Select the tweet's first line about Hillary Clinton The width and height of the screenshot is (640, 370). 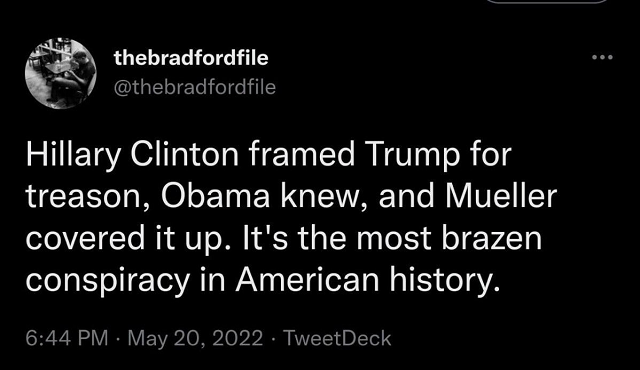tap(269, 155)
